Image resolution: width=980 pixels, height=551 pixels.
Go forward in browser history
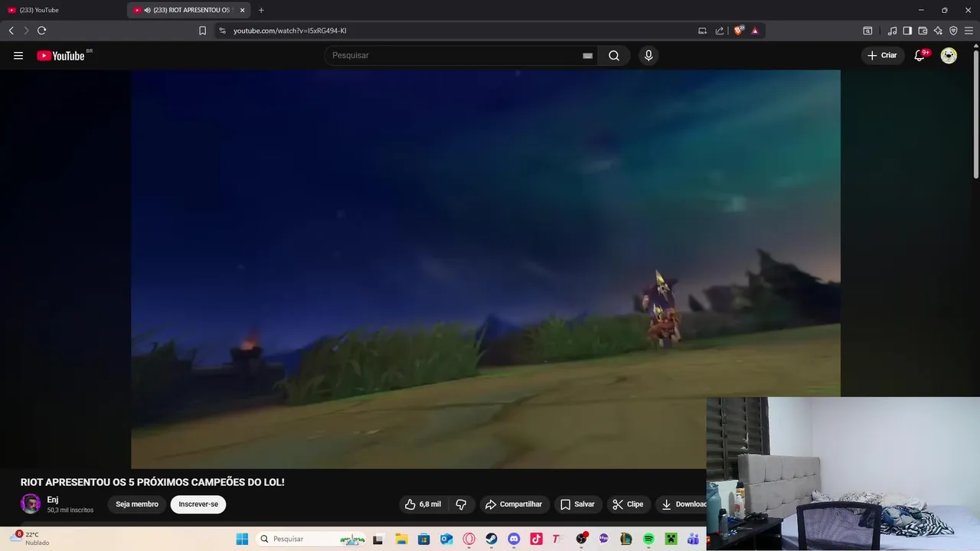26,31
